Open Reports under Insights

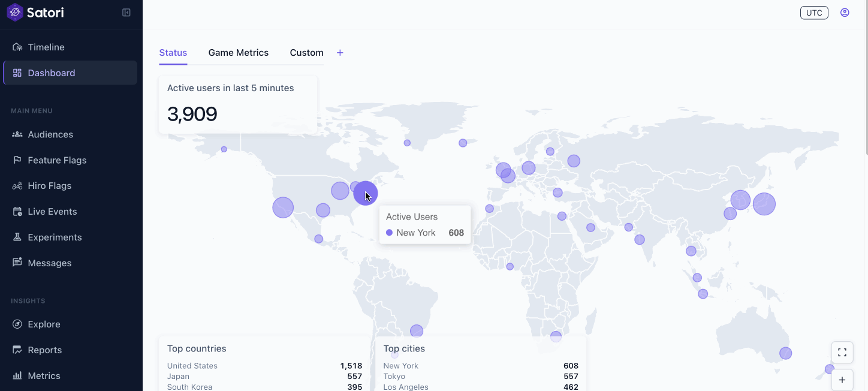(70, 350)
